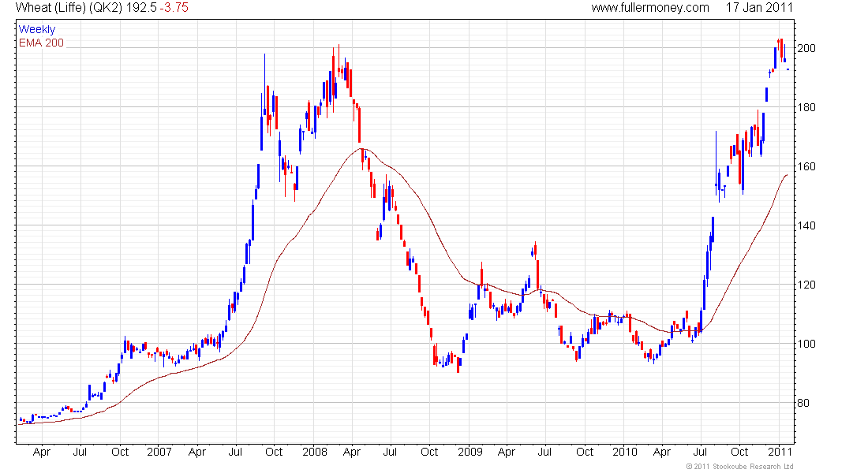Click the '2010' year label on time axis
Viewport: 868px width, 473px height.
coord(625,452)
